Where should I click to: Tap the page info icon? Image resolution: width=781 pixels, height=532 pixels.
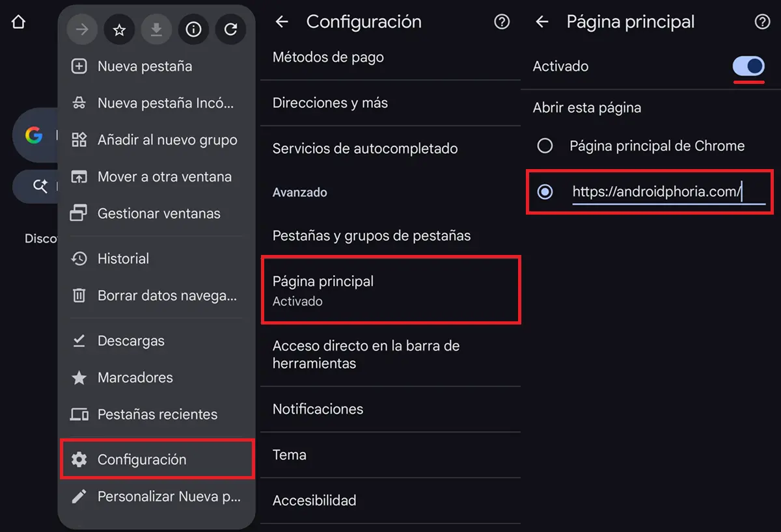click(x=193, y=29)
